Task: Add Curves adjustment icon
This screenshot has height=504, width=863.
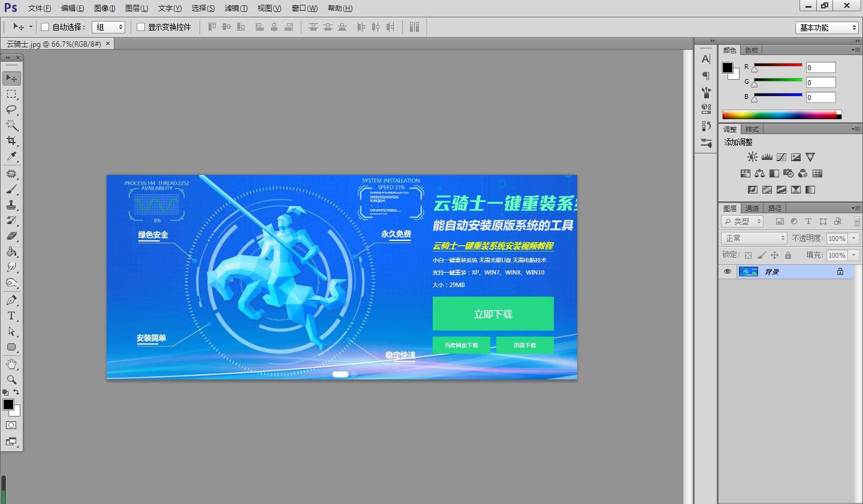Action: (x=781, y=157)
